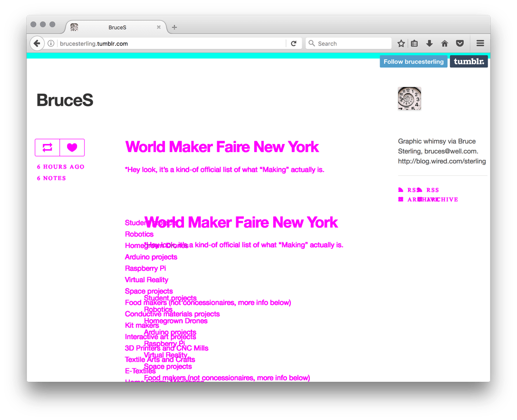
Task: Open the spiral clock avatar image
Action: click(x=410, y=98)
